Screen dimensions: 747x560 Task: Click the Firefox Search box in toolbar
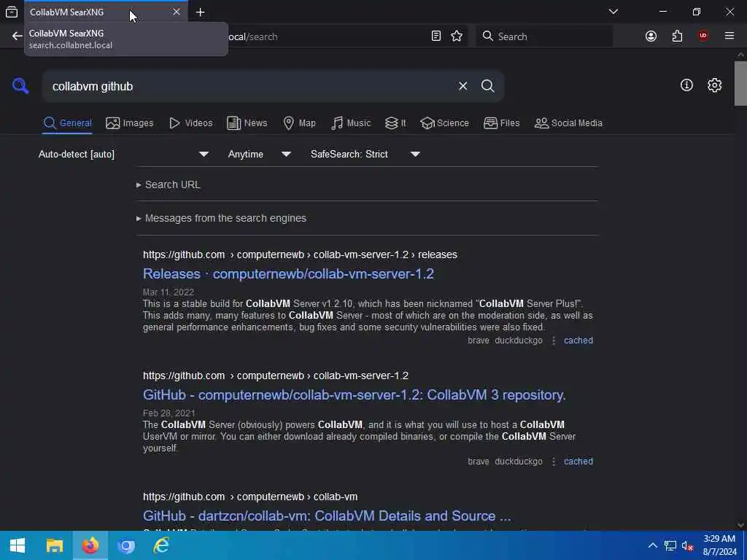click(544, 36)
